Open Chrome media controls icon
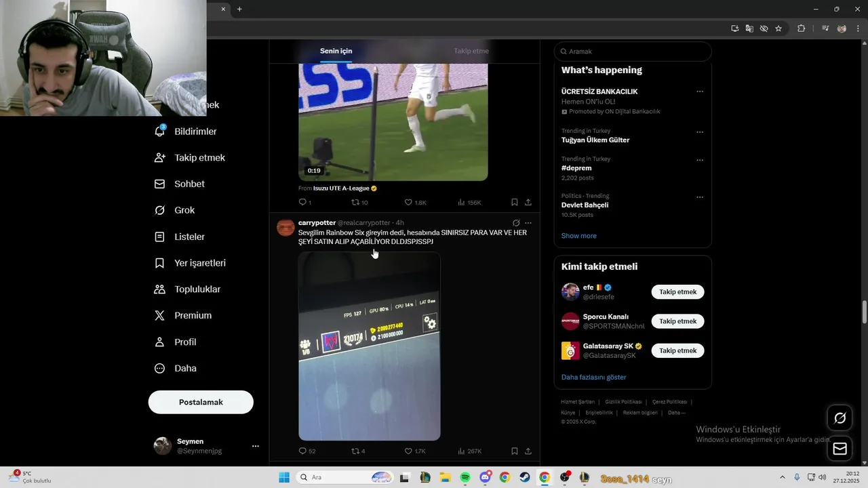The image size is (868, 488). click(825, 28)
